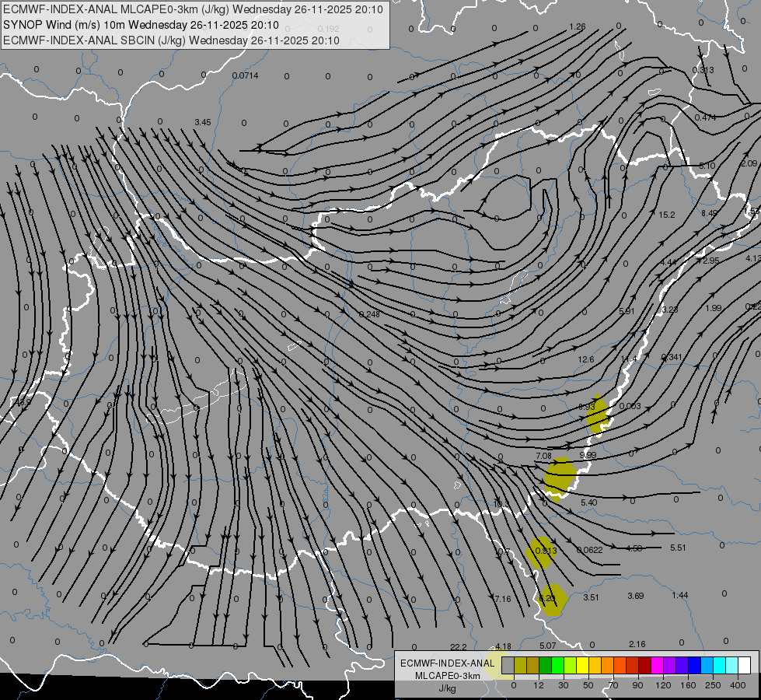Select the yellow hexagon labeled 6.29
Viewport: 761px width, 700px height.
tap(553, 600)
